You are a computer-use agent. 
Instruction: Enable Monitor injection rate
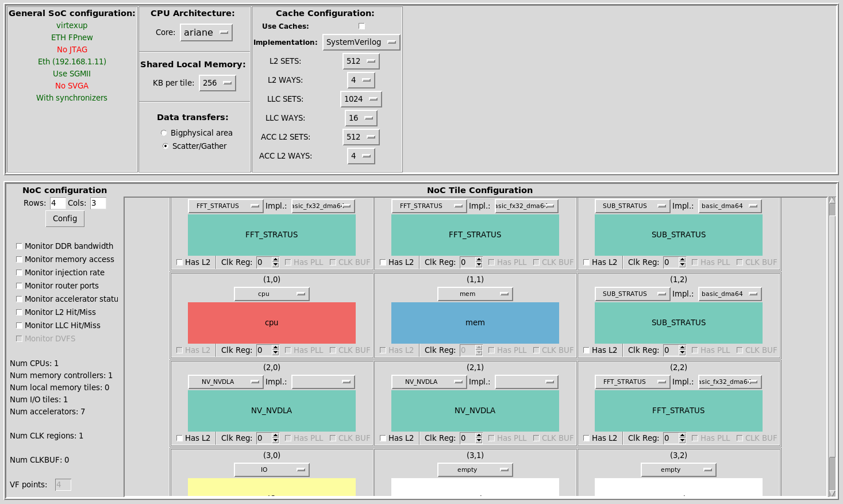[19, 272]
